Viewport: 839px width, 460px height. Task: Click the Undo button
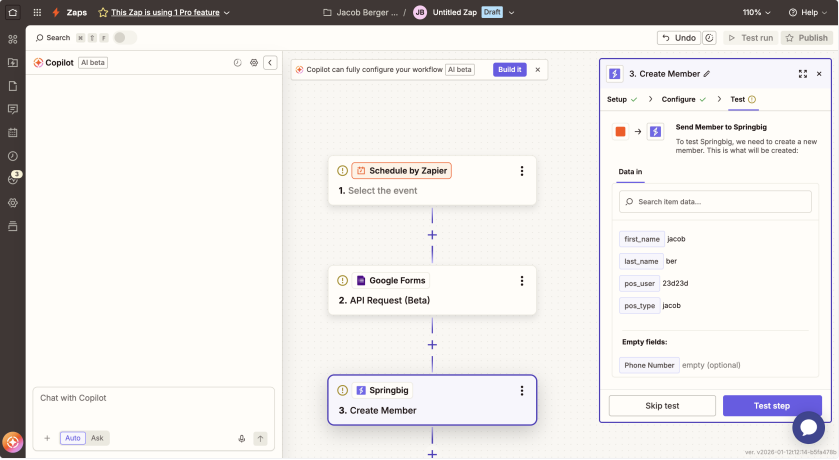click(x=678, y=38)
